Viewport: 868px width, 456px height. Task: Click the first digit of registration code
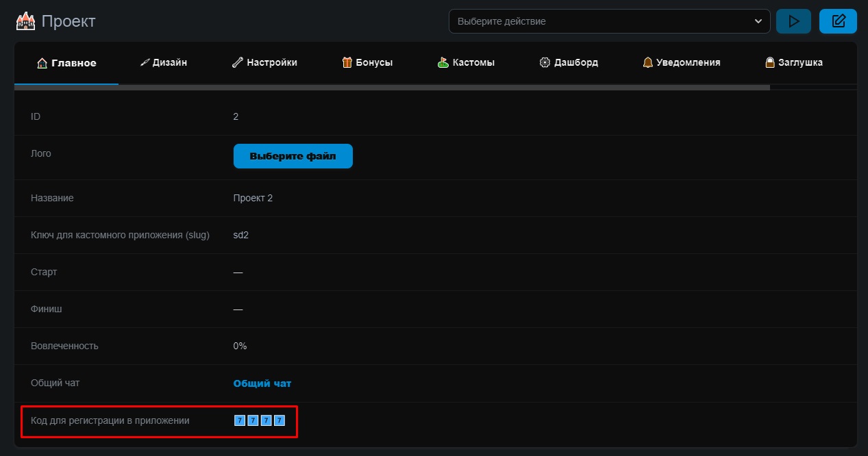pos(240,420)
